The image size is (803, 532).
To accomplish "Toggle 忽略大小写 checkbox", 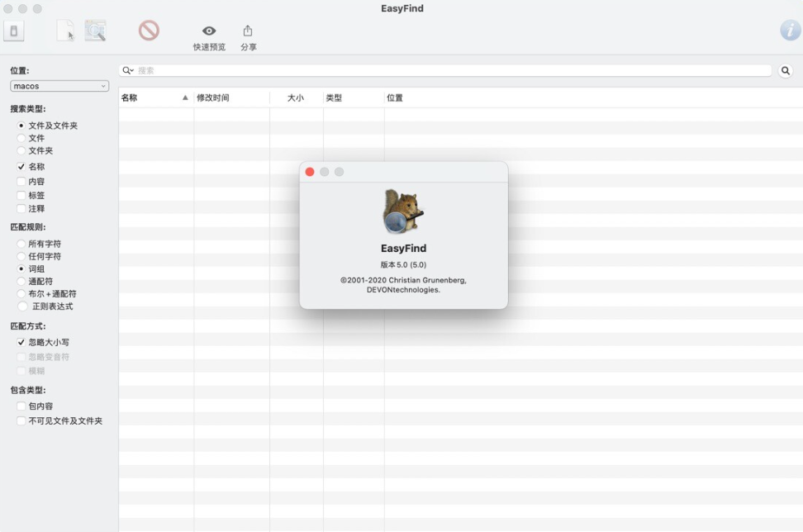I will (x=21, y=342).
